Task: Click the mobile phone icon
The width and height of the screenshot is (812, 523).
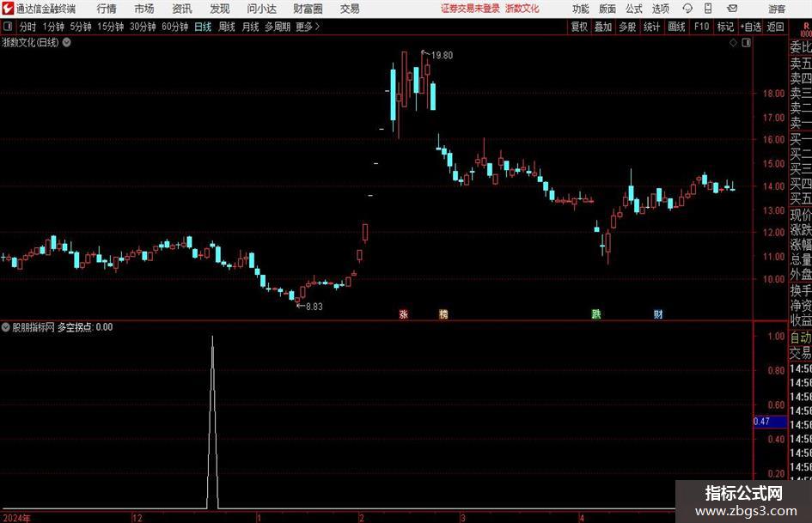Action: pyautogui.click(x=708, y=9)
